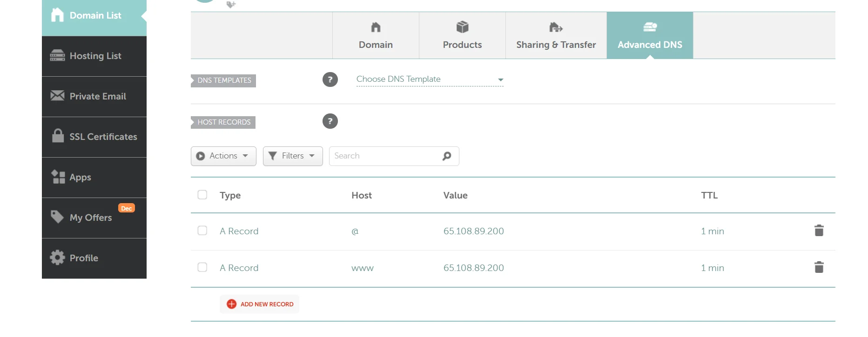Click IP 65.108.89.200 in @ row
The image size is (868, 337).
pos(474,231)
